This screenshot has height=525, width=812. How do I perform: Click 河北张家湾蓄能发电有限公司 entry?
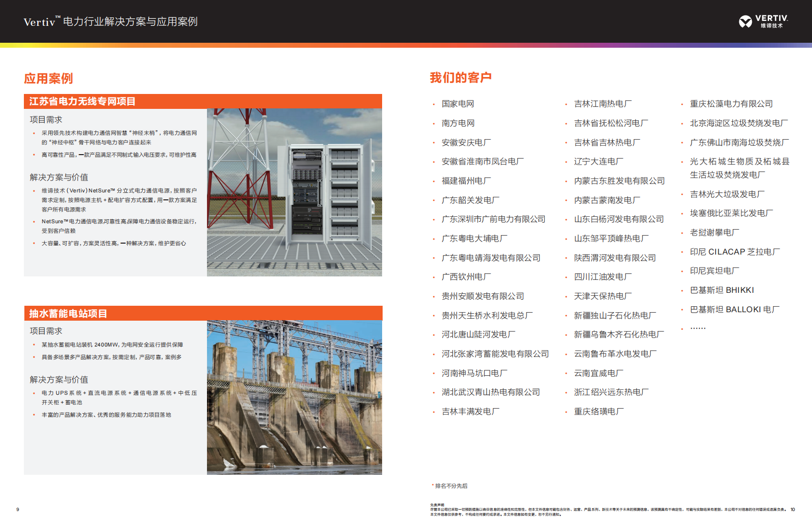click(x=495, y=354)
